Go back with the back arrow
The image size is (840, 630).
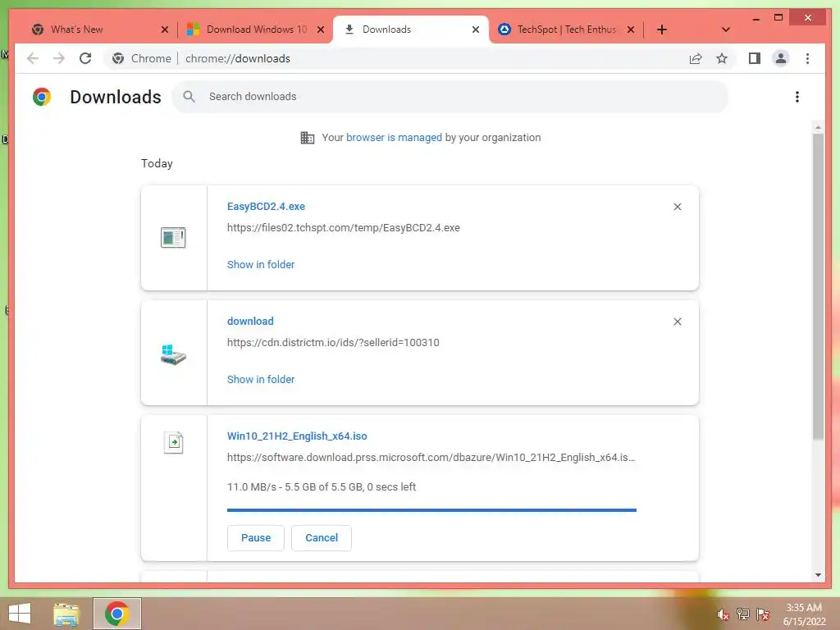[33, 58]
